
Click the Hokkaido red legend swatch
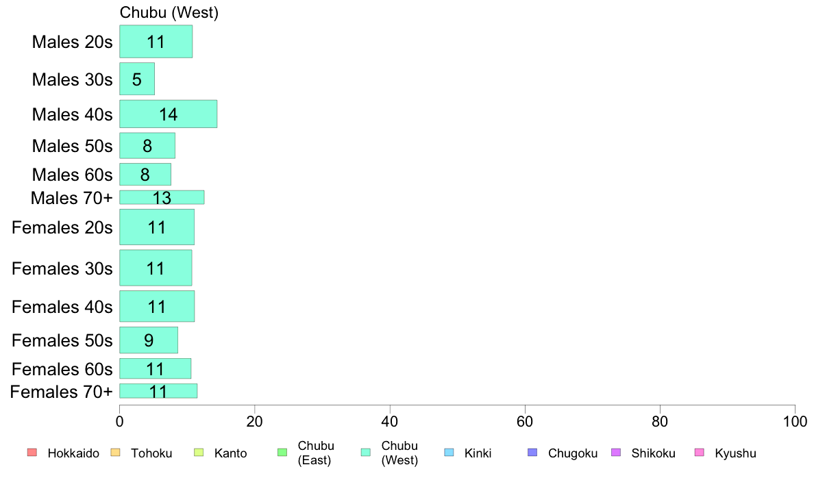pos(32,453)
